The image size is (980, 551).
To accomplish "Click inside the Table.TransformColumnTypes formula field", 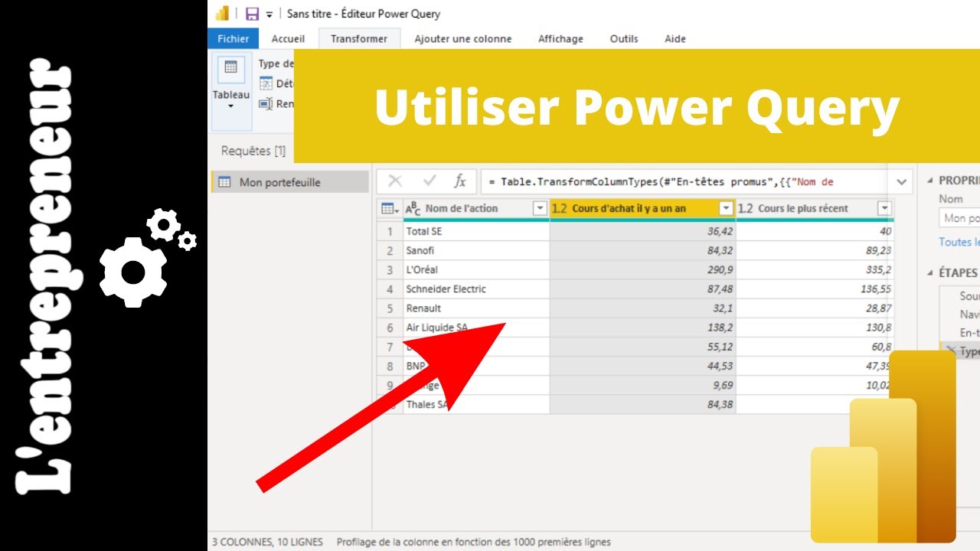I will tap(685, 182).
